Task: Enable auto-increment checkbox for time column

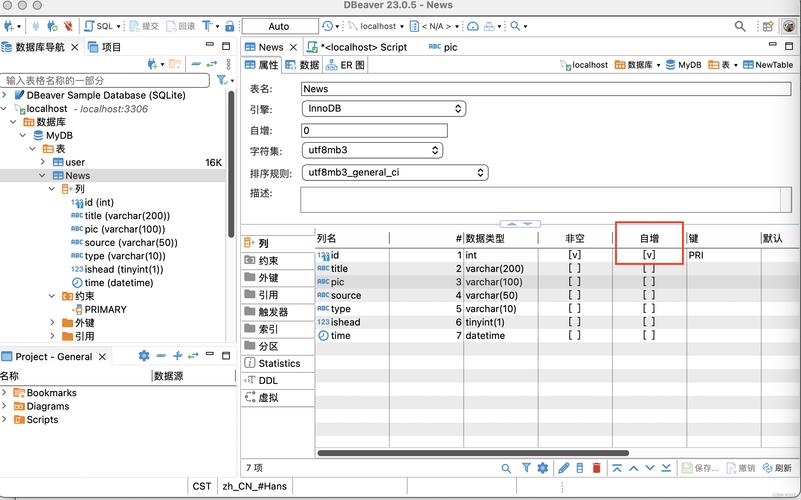Action: [x=649, y=336]
